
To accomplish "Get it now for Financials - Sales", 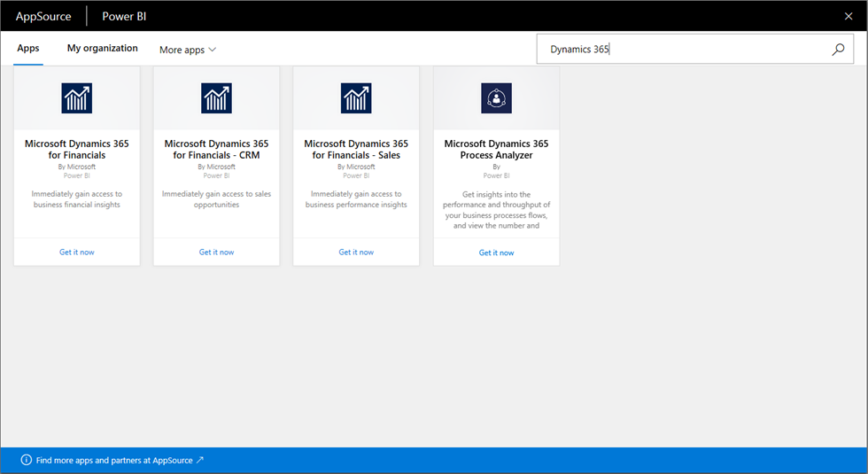I will (356, 253).
